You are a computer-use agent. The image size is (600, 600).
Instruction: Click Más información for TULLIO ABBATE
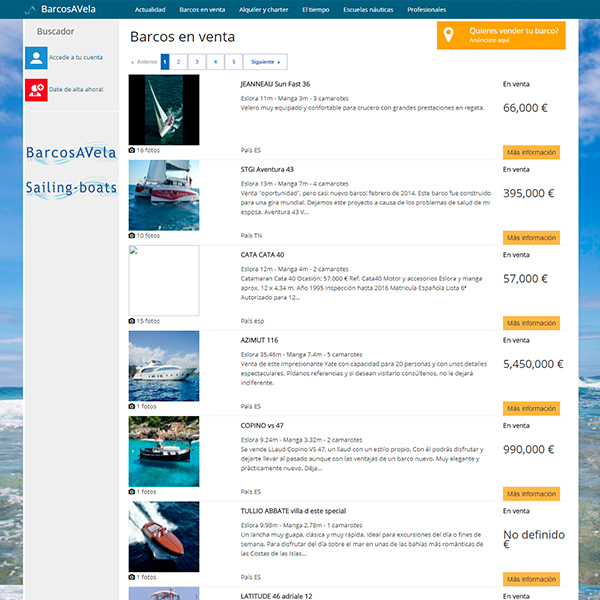[531, 579]
